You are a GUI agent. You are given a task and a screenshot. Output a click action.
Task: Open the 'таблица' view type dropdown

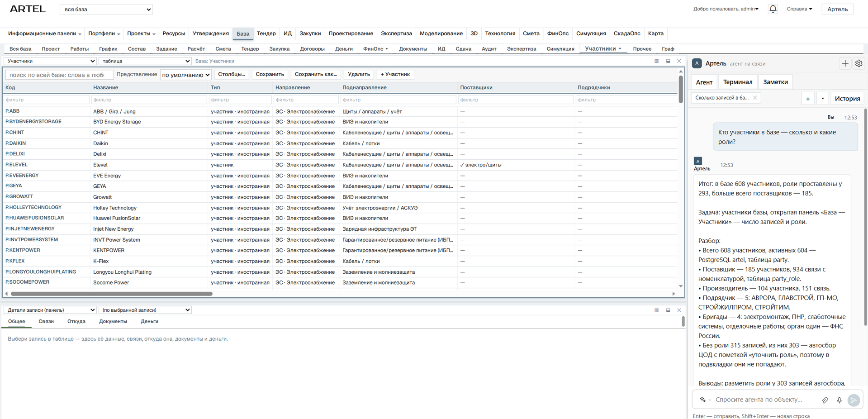pyautogui.click(x=145, y=61)
